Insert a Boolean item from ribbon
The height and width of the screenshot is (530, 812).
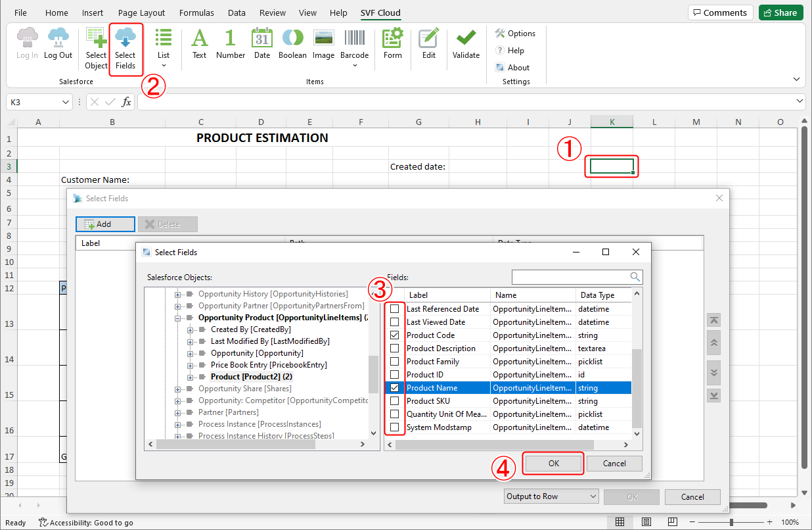[x=292, y=43]
